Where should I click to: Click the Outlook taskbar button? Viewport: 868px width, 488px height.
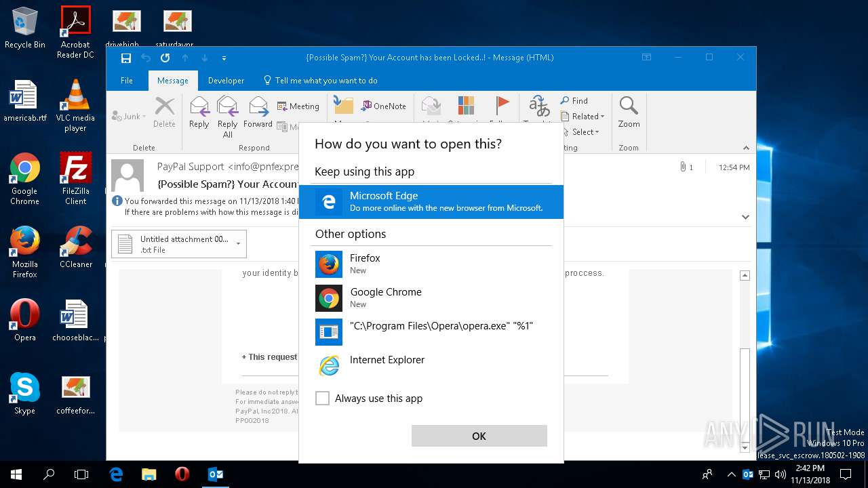coord(215,474)
